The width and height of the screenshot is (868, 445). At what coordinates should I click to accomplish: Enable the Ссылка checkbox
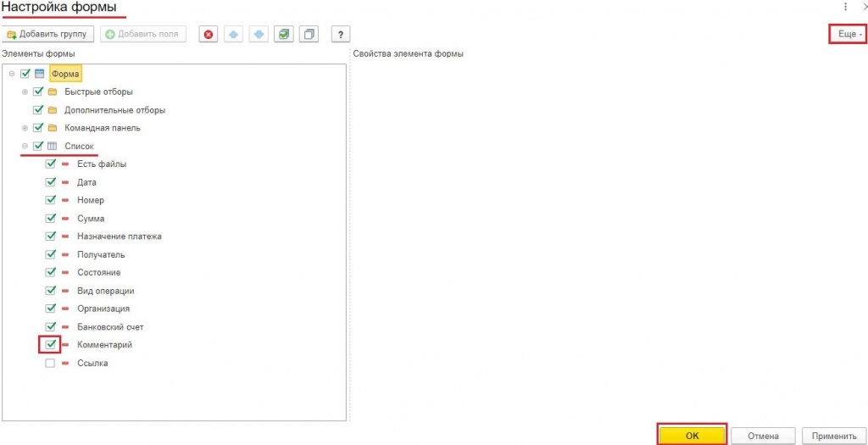coord(51,363)
